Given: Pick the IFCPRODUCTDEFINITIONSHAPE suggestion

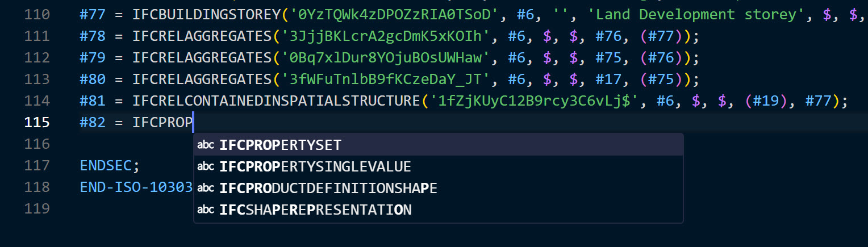Looking at the screenshot, I should 438,188.
